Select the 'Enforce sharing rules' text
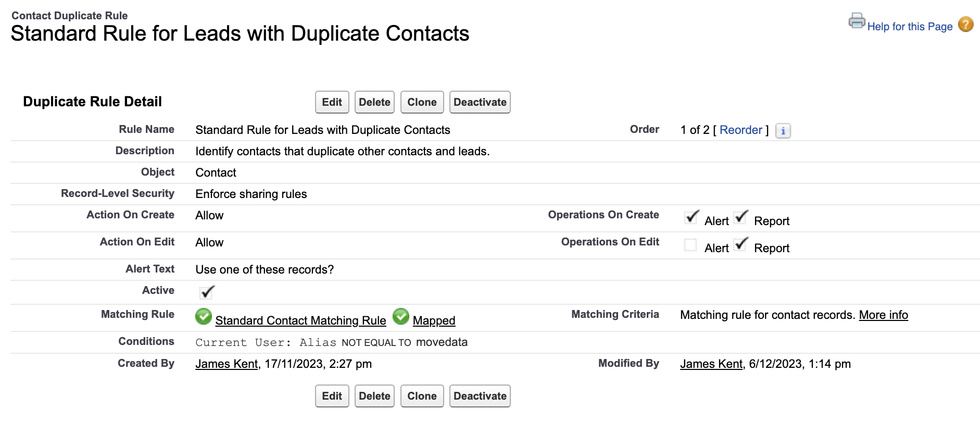The height and width of the screenshot is (421, 980). [251, 194]
